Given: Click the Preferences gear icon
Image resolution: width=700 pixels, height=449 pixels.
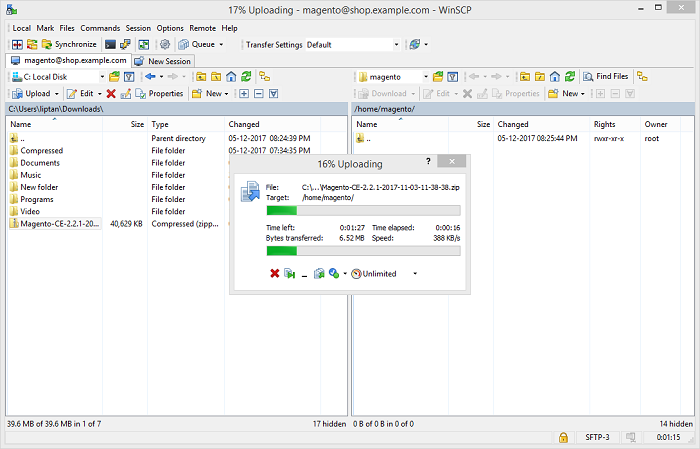Looking at the screenshot, I should [x=165, y=44].
